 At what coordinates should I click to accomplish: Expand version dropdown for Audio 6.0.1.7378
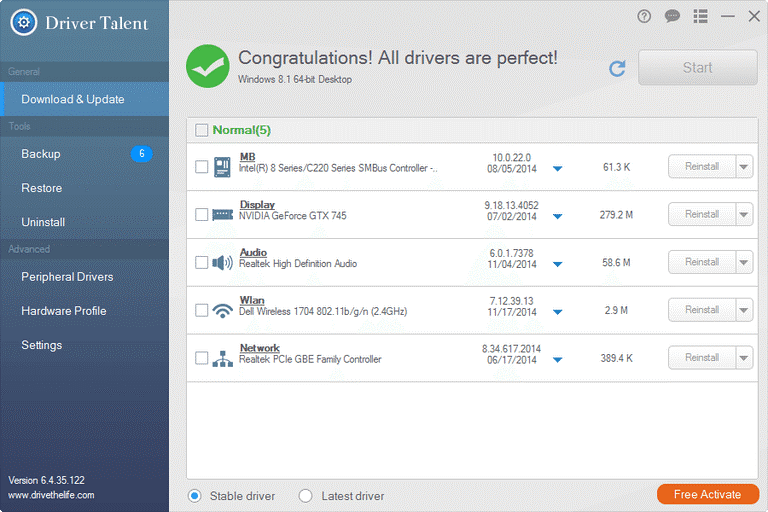pyautogui.click(x=557, y=264)
